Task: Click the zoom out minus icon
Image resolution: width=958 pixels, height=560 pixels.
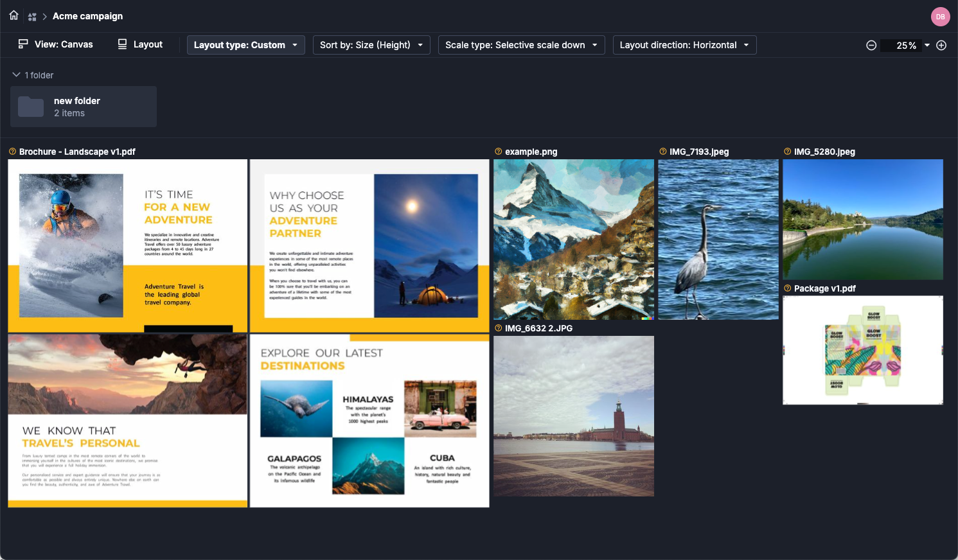Action: pyautogui.click(x=871, y=45)
